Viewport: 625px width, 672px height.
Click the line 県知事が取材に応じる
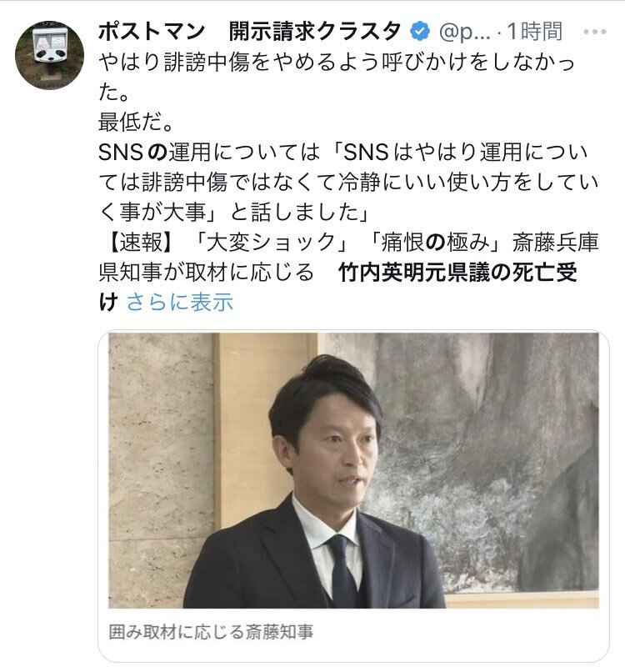tap(207, 273)
